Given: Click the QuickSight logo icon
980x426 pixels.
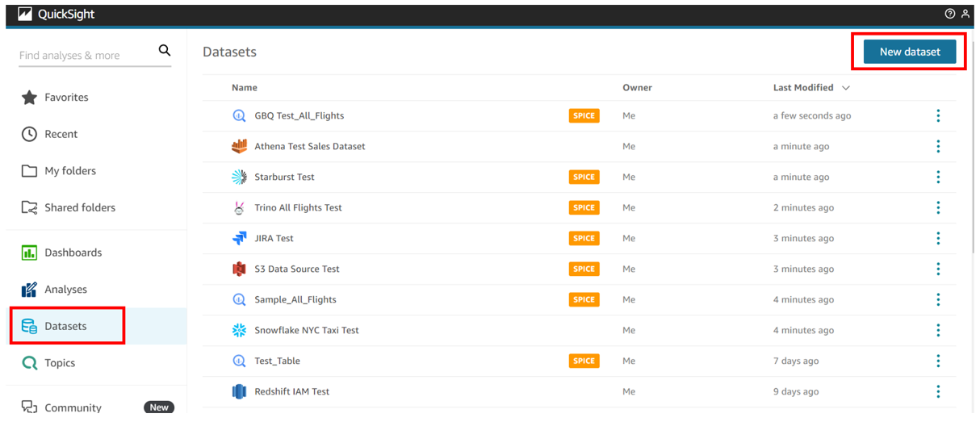Looking at the screenshot, I should [x=25, y=14].
